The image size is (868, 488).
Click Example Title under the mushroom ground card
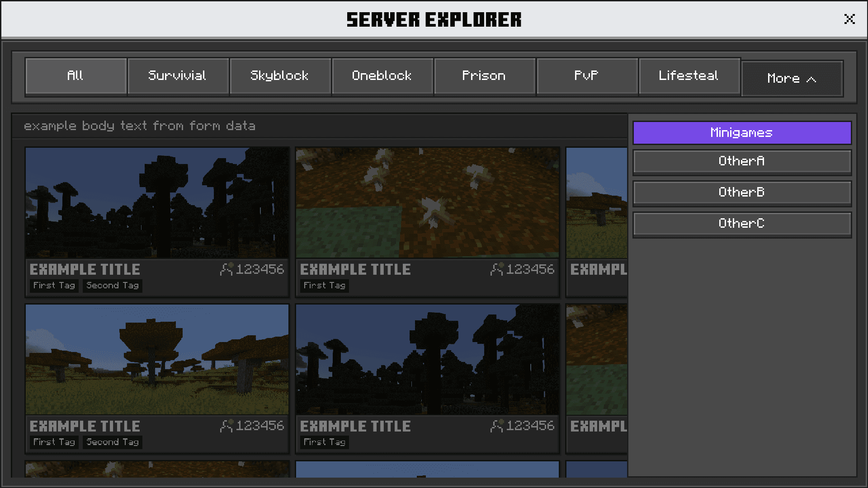(355, 269)
